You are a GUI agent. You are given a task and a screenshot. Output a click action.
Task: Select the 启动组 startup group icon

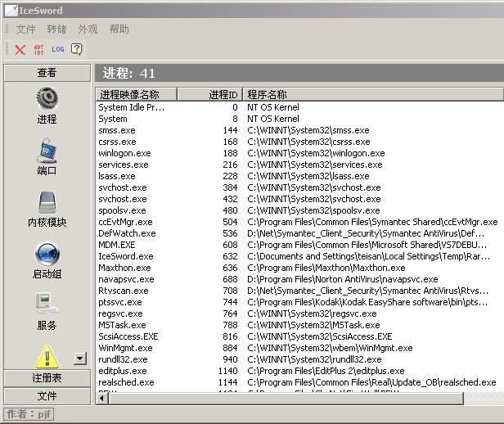[x=47, y=254]
